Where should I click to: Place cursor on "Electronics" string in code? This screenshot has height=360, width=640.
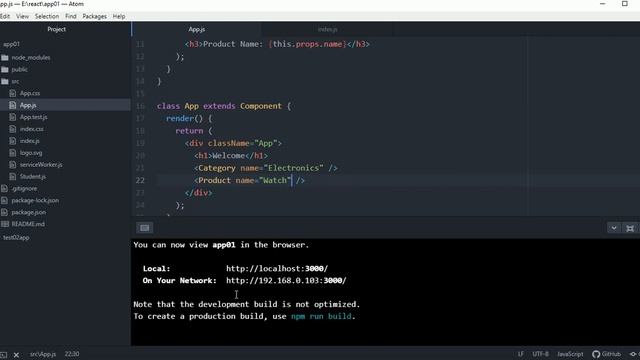pyautogui.click(x=293, y=168)
